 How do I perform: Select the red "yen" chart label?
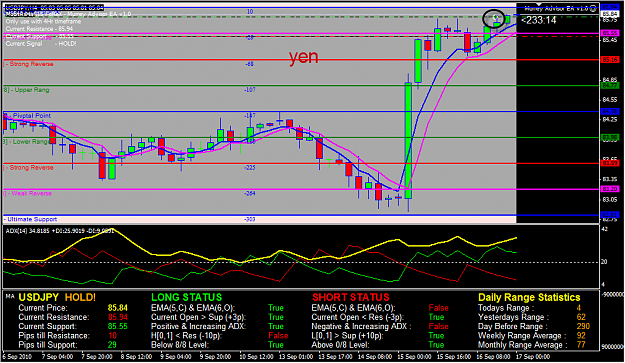tap(303, 57)
